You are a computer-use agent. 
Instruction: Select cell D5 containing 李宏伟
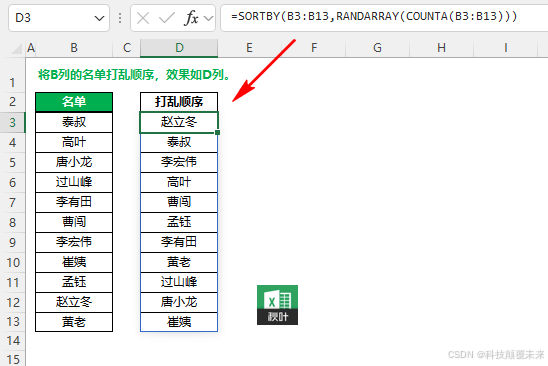(179, 162)
